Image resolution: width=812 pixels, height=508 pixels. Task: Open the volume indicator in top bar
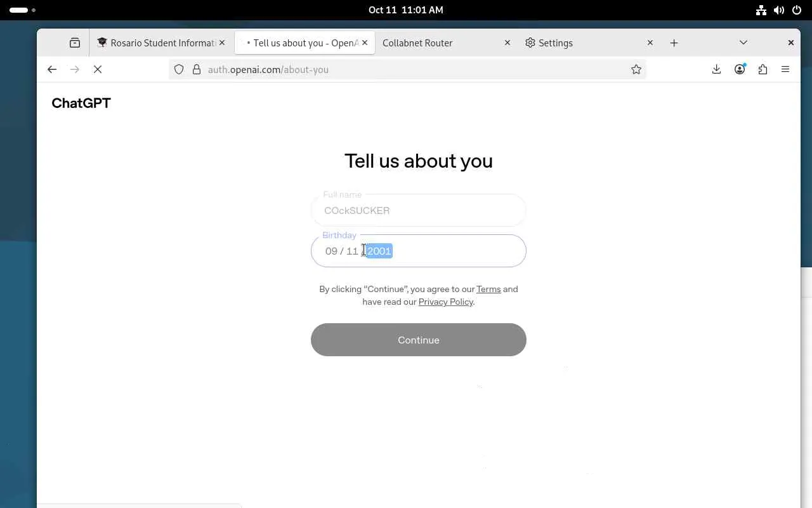(779, 10)
